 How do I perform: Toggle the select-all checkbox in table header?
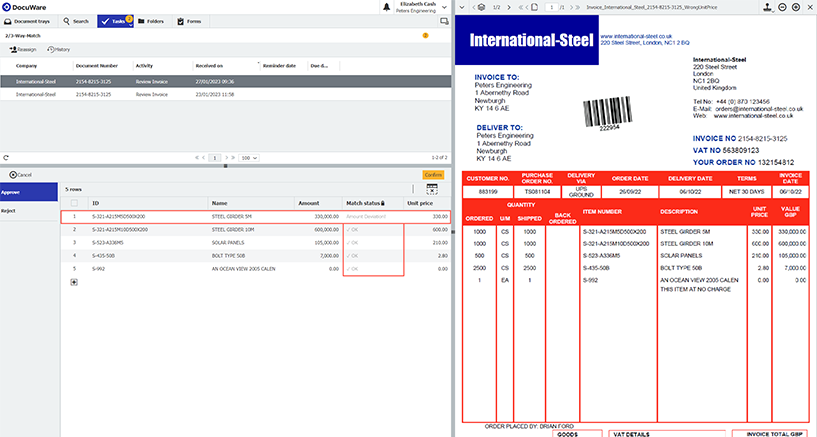pyautogui.click(x=74, y=203)
